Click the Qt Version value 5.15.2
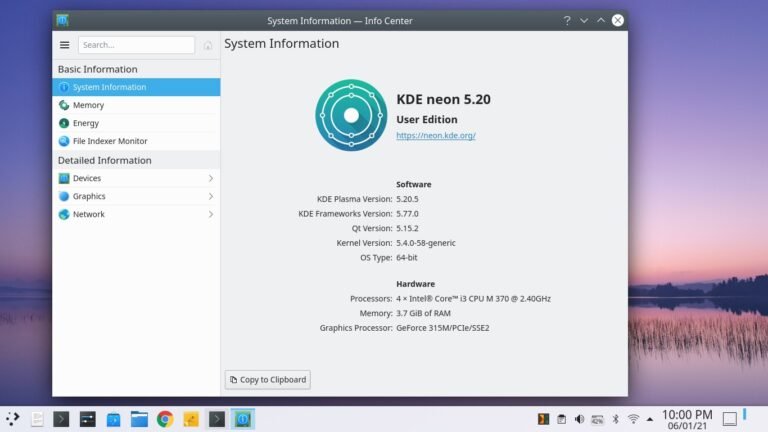768x432 pixels. point(408,228)
